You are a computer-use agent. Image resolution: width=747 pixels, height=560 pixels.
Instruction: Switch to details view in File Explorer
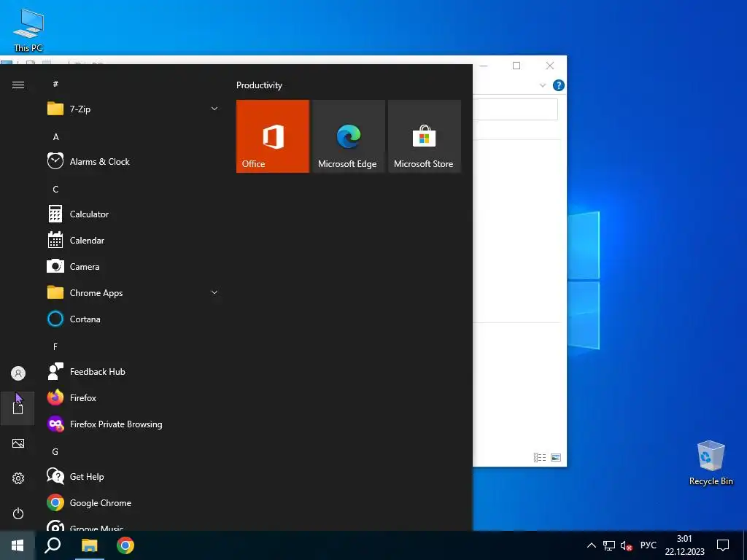click(x=540, y=458)
